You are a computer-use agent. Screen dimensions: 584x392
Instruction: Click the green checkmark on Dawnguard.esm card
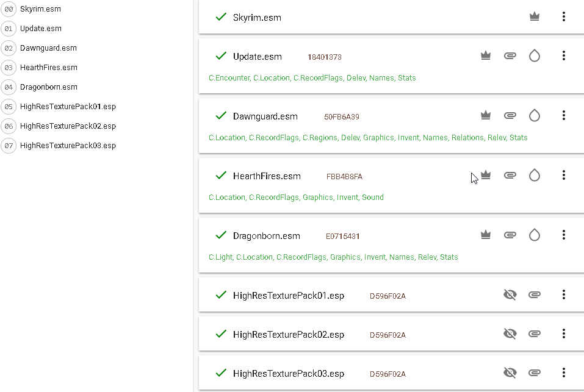coord(221,116)
